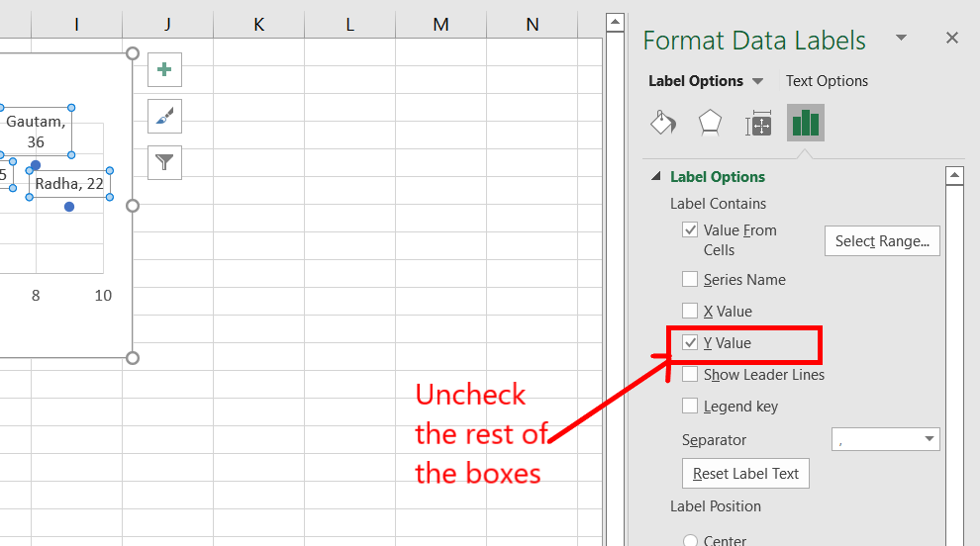Click the chart's bottom-right resize handle

(x=132, y=358)
